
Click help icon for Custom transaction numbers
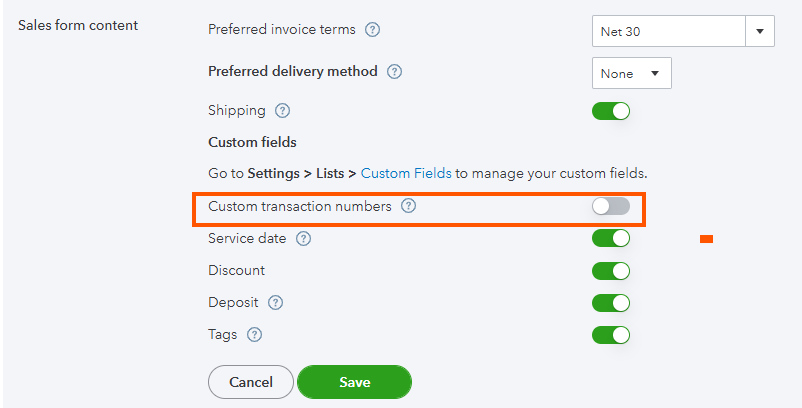408,207
